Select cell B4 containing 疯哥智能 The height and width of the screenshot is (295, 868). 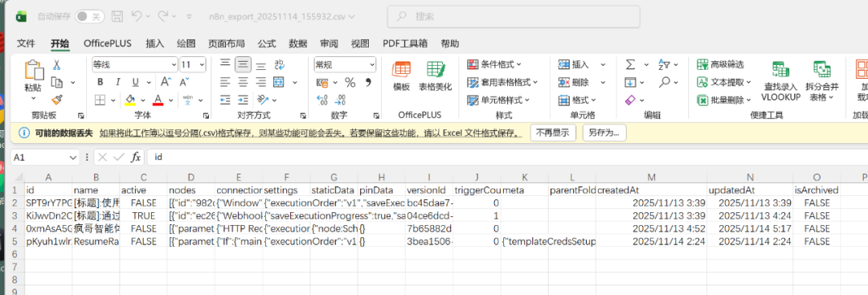[x=96, y=228]
